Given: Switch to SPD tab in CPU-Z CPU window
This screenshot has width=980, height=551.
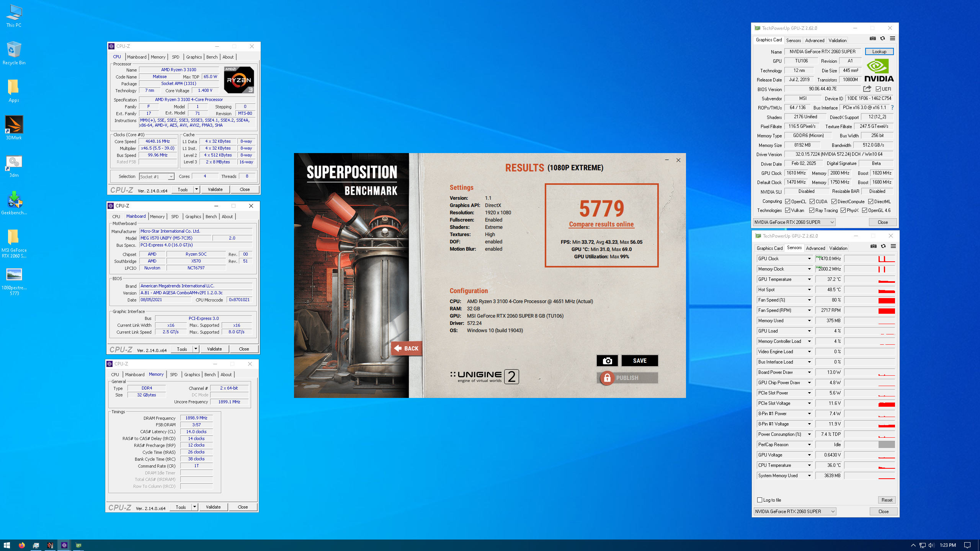Looking at the screenshot, I should click(x=175, y=57).
